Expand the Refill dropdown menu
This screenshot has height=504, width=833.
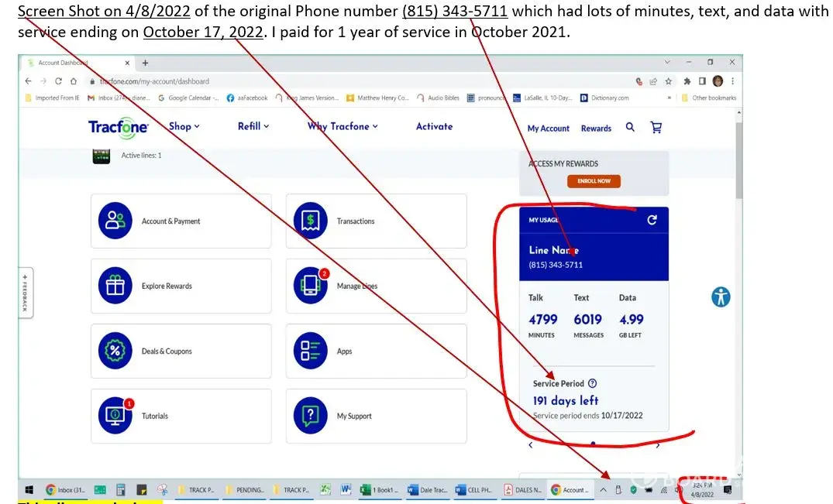253,126
